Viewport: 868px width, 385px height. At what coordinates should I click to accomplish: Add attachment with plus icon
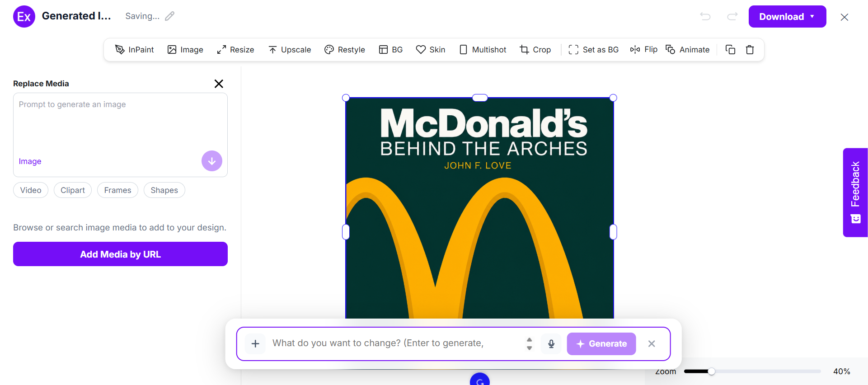click(255, 344)
